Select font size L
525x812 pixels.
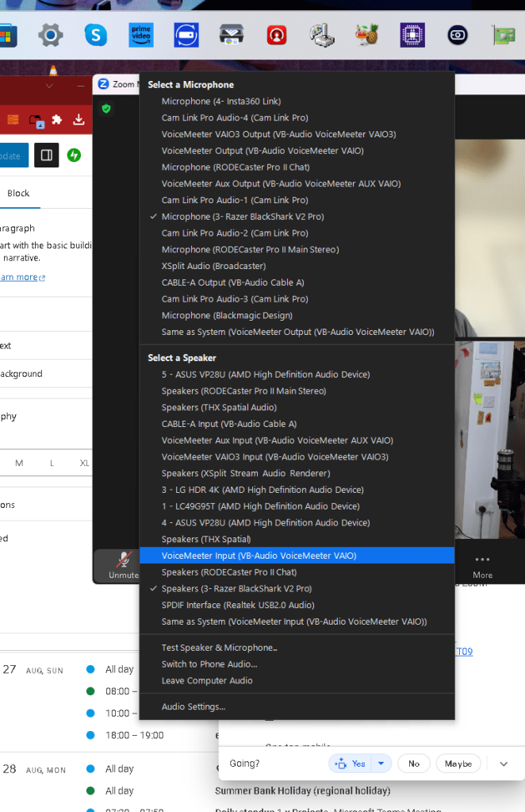tap(52, 463)
